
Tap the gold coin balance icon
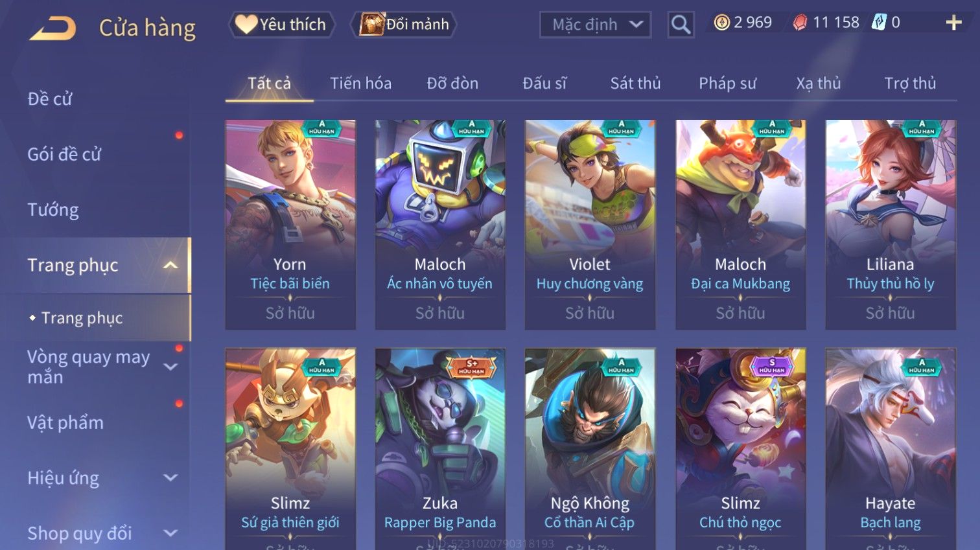coord(721,23)
